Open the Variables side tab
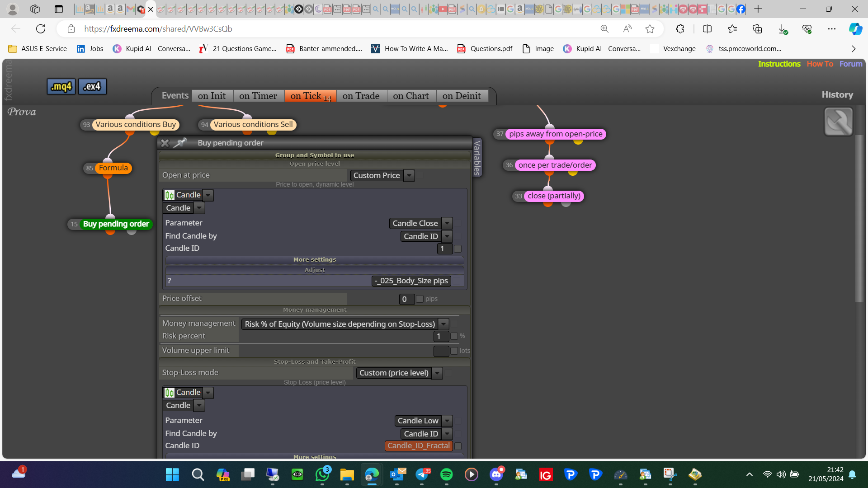The height and width of the screenshot is (488, 868). [x=477, y=158]
